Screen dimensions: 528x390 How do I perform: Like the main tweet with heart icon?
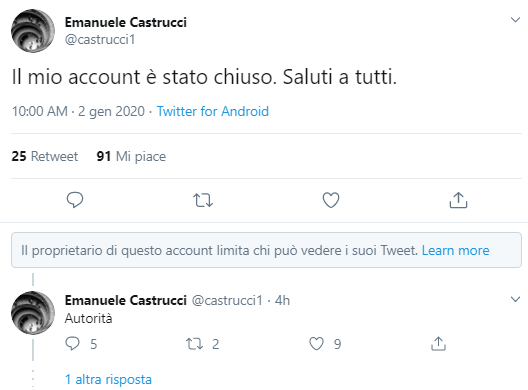tap(331, 200)
